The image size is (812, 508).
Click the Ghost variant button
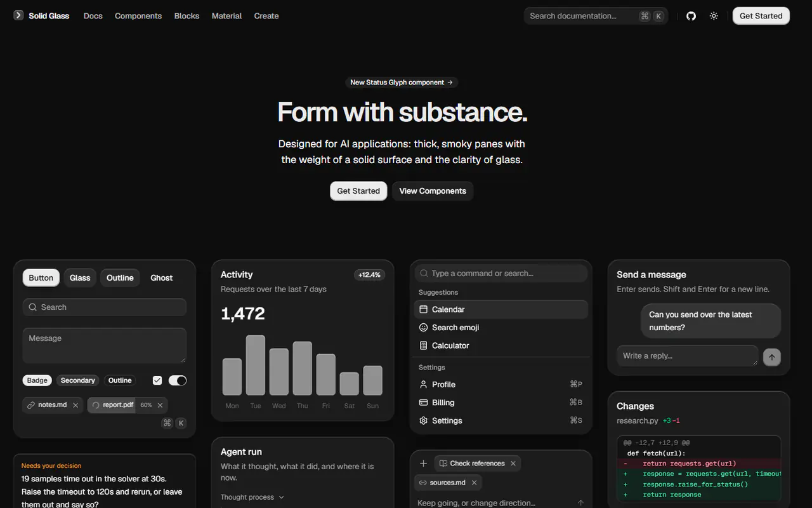(x=162, y=277)
